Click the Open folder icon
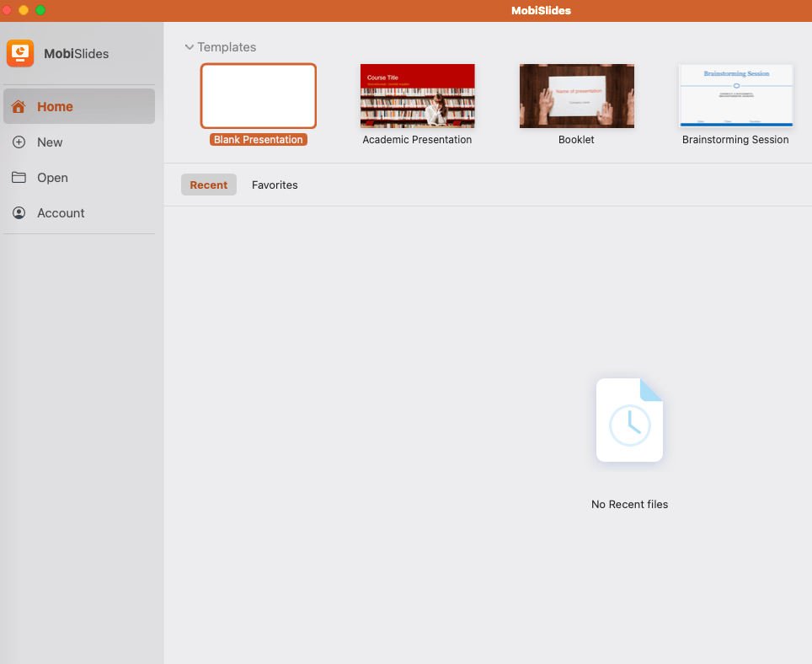This screenshot has width=812, height=664. (19, 178)
